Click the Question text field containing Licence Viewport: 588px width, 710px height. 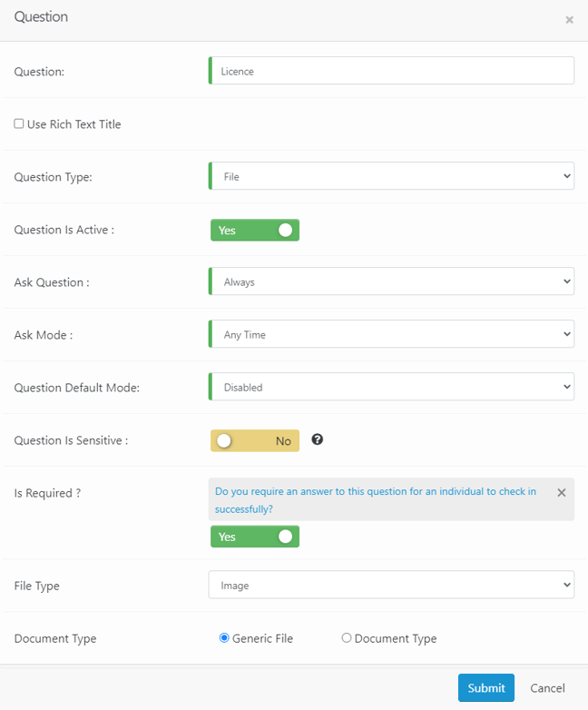[x=392, y=71]
